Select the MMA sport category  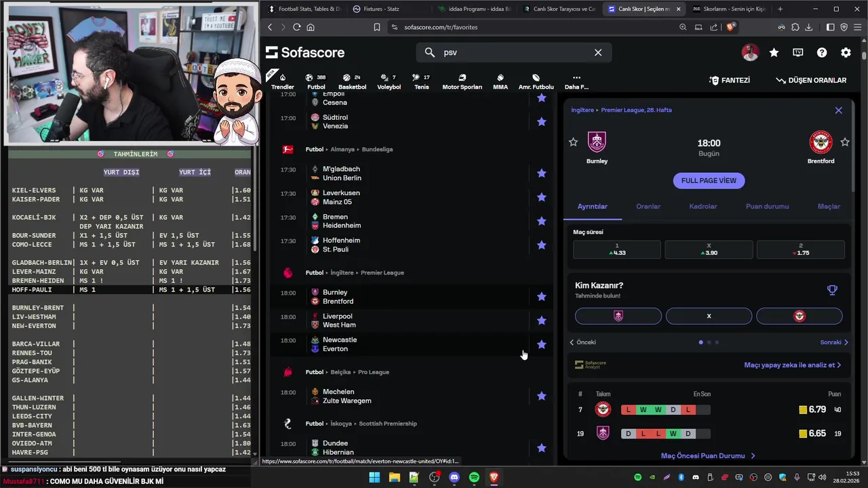click(500, 81)
